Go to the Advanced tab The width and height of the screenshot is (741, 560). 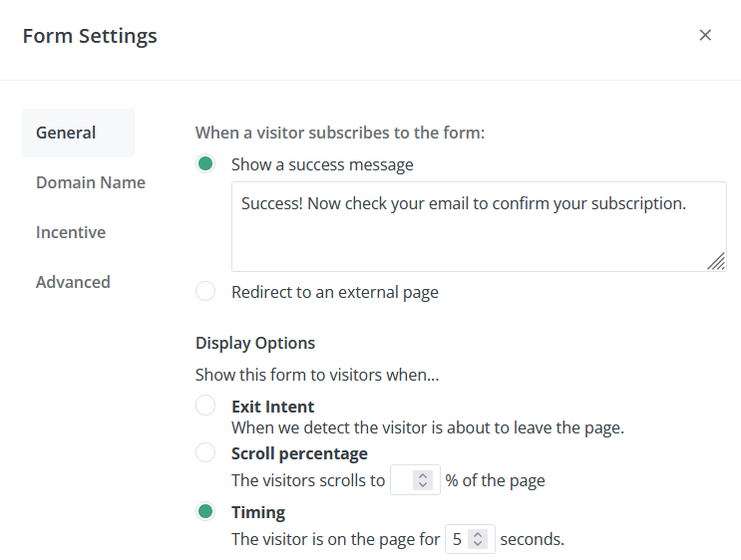73,282
